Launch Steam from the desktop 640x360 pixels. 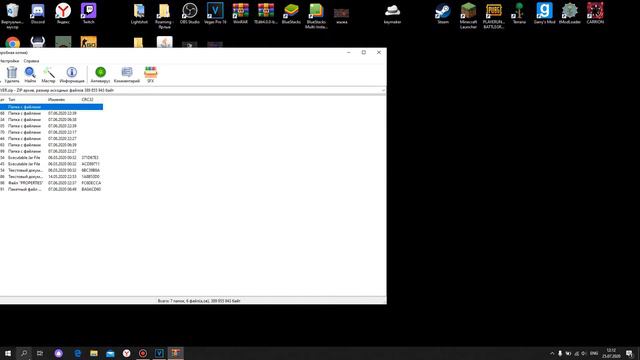point(443,13)
